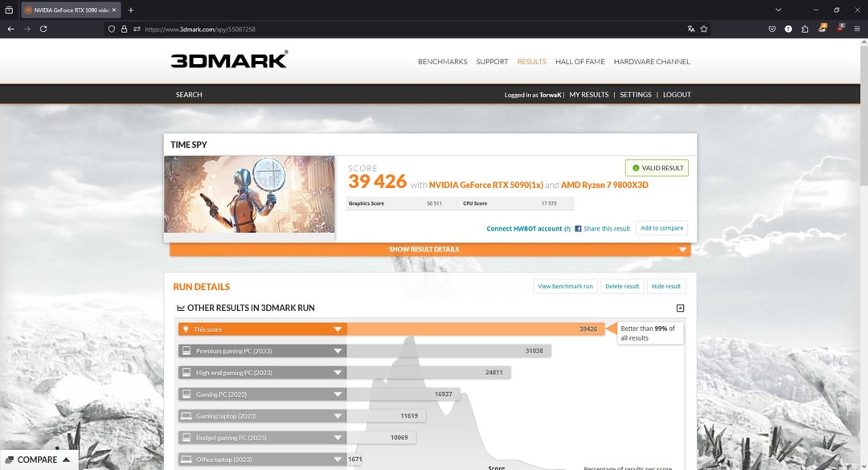
Task: Collapse the Other Results panel square icon
Action: [681, 308]
